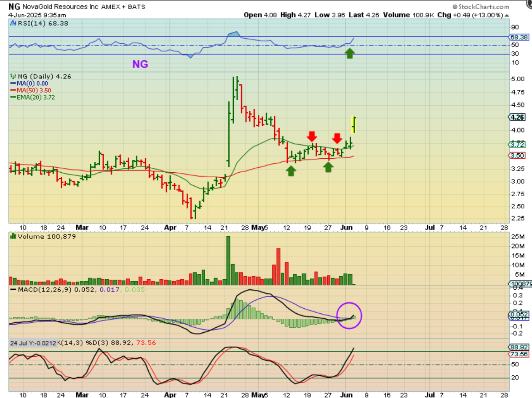This screenshot has width=532, height=398.
Task: Click the 2.25 price axis label
Action: click(517, 218)
